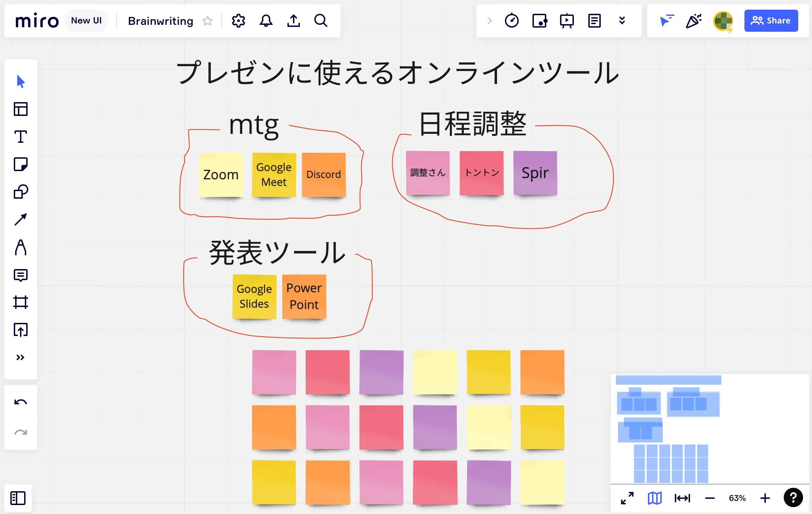Select the Text tool in left toolbar

click(x=20, y=137)
